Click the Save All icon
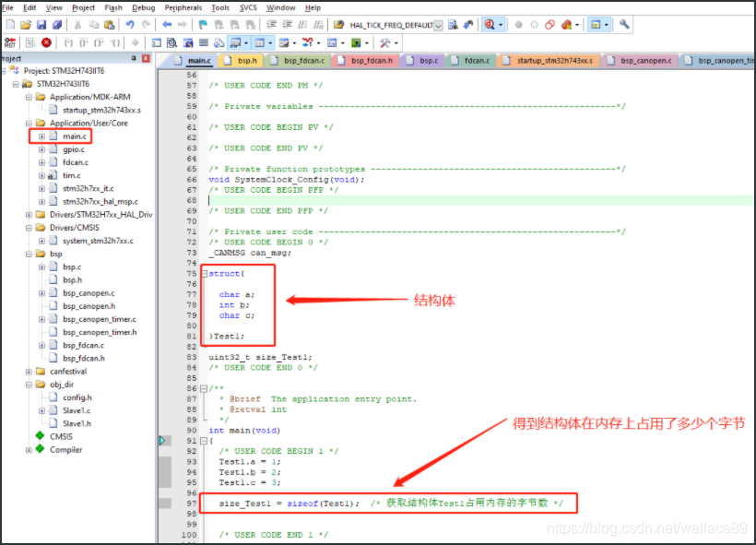The height and width of the screenshot is (545, 756). point(57,25)
